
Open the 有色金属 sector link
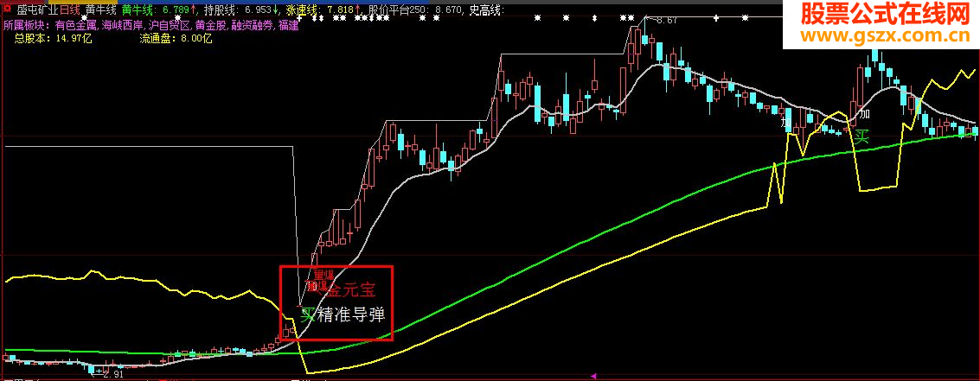tap(75, 26)
